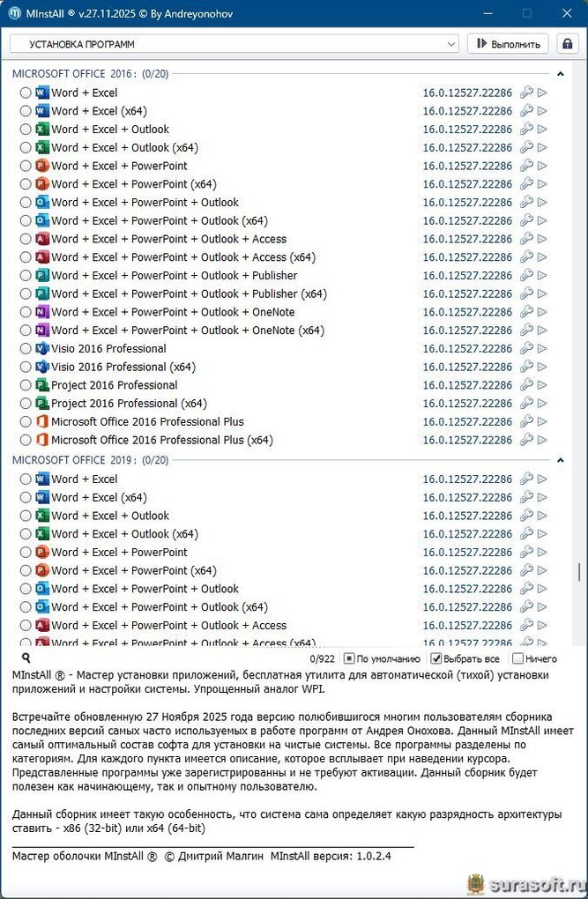Select Office 2016 Word + Excel radio button
Screen dimensions: 588x899
(26, 93)
